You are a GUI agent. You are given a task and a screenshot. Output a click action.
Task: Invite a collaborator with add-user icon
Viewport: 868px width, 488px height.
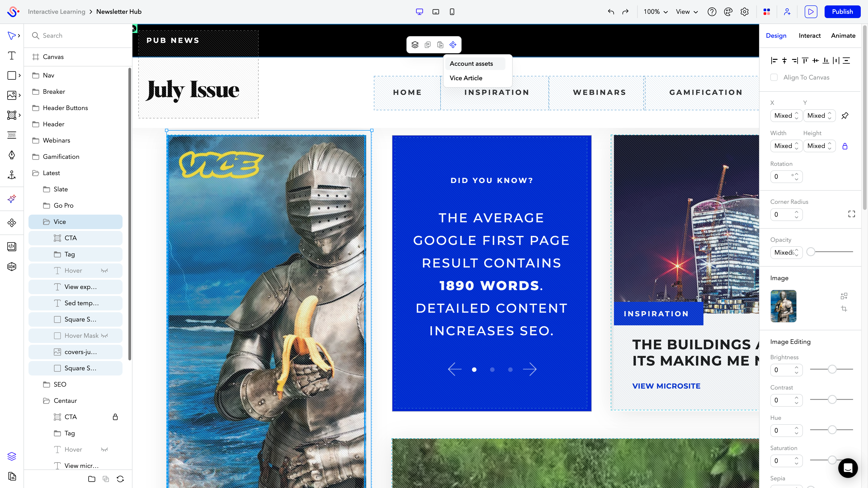tap(787, 12)
